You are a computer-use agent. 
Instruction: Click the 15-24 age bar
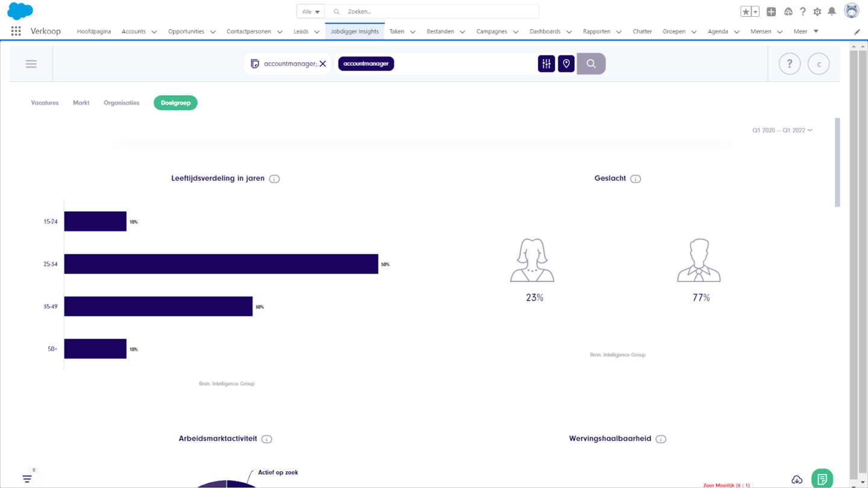click(x=95, y=222)
